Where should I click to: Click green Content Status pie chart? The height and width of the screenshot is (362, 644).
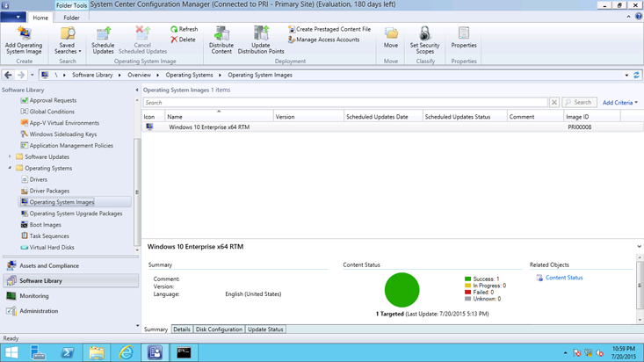[402, 290]
